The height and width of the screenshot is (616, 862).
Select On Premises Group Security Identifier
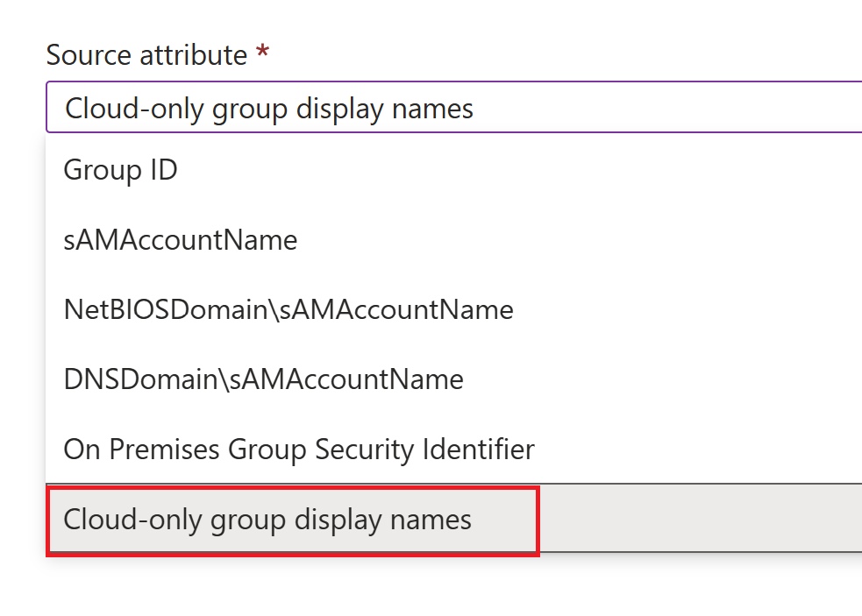coord(299,450)
